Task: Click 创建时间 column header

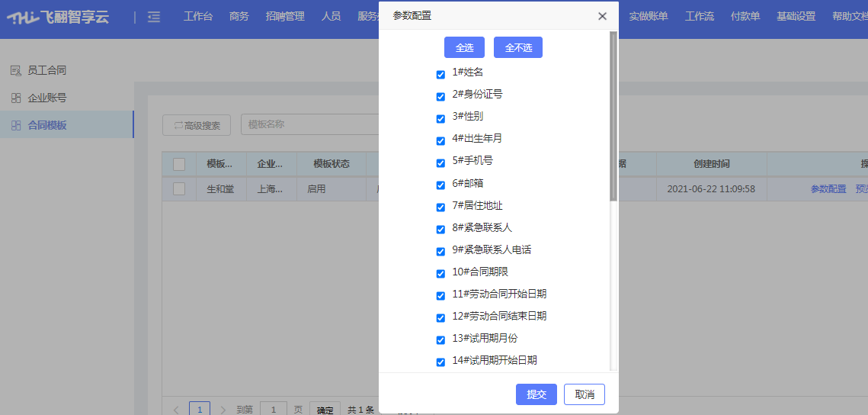Action: point(711,164)
